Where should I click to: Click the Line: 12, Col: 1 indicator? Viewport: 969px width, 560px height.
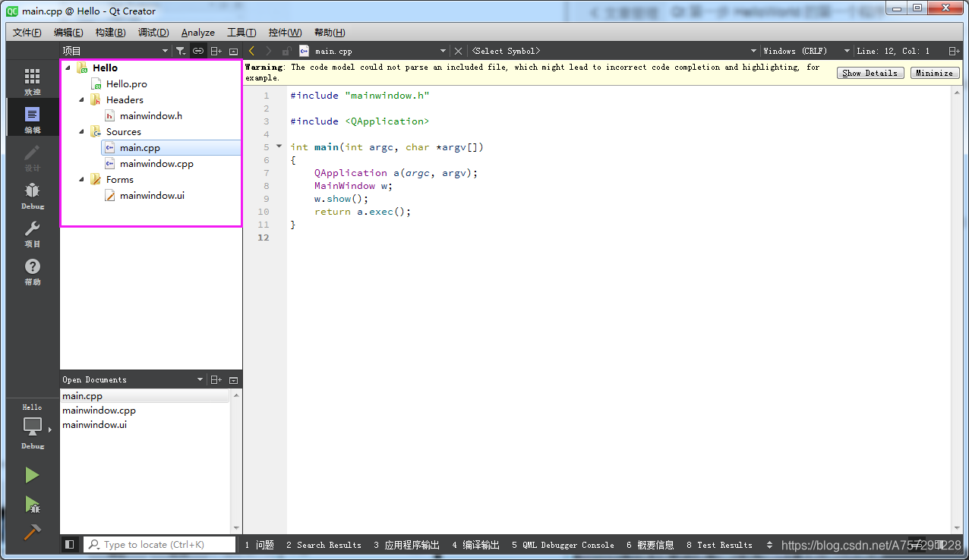pyautogui.click(x=893, y=51)
